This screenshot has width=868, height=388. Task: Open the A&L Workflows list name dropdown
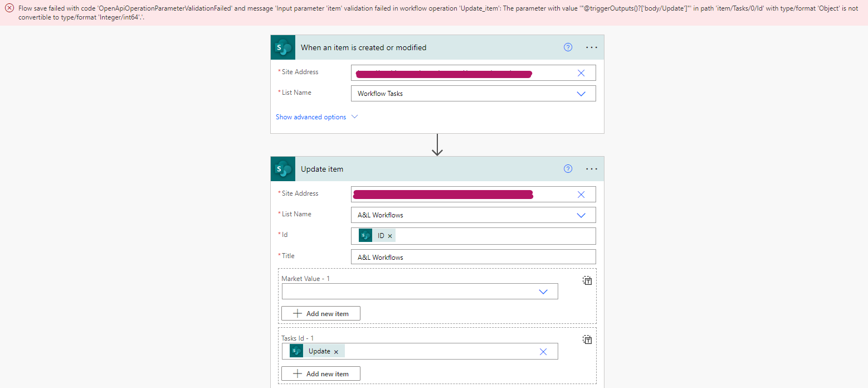coord(581,215)
